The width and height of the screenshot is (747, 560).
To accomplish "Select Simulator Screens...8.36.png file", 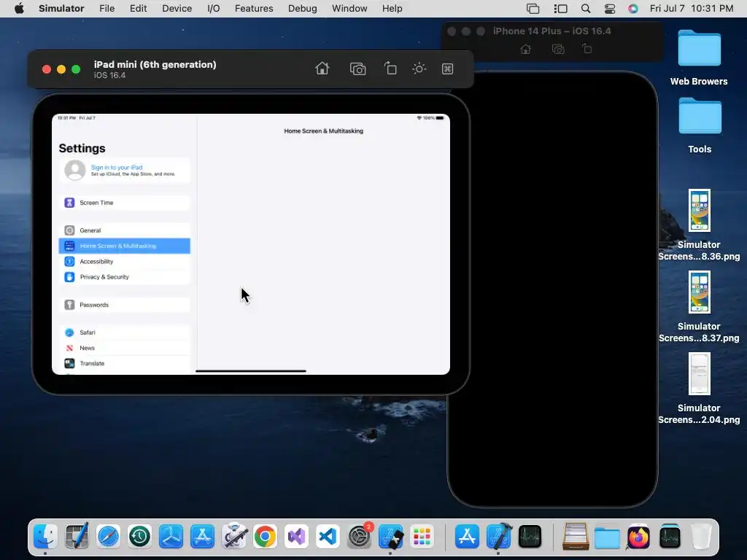I will [x=699, y=225].
